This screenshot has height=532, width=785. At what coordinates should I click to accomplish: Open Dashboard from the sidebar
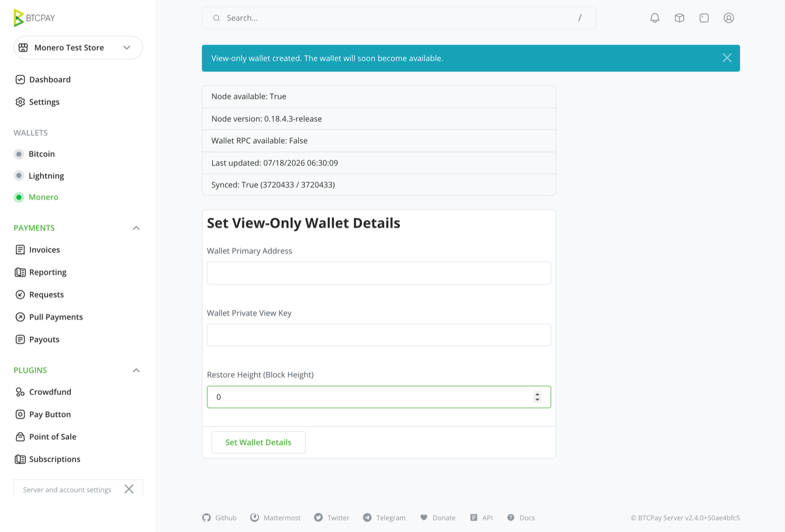point(50,79)
